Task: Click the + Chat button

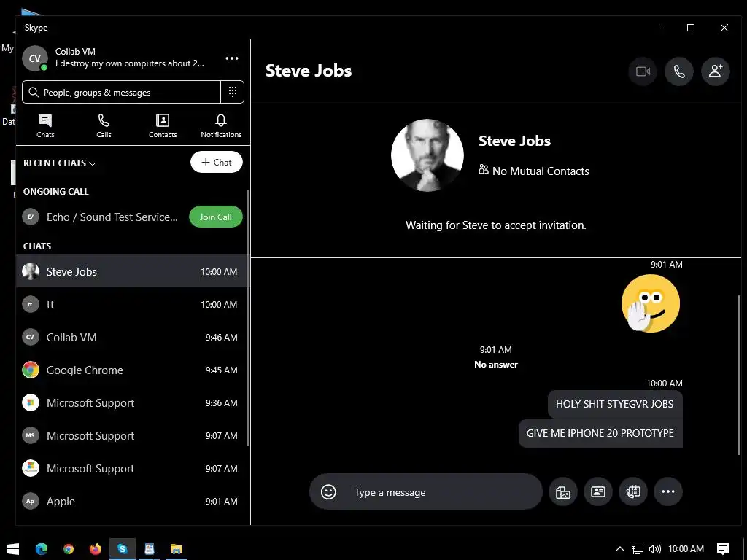Action: pyautogui.click(x=216, y=163)
